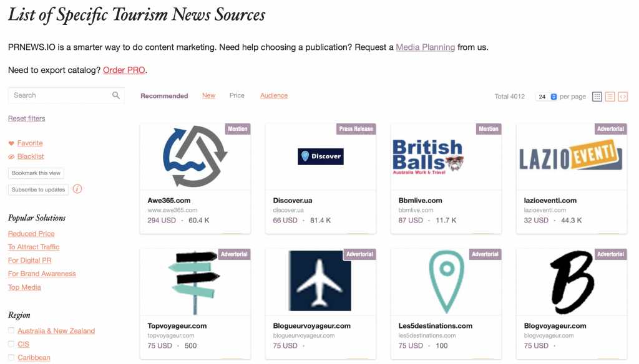Click the Topvoyageur.com title
This screenshot has width=639, height=364.
(177, 326)
